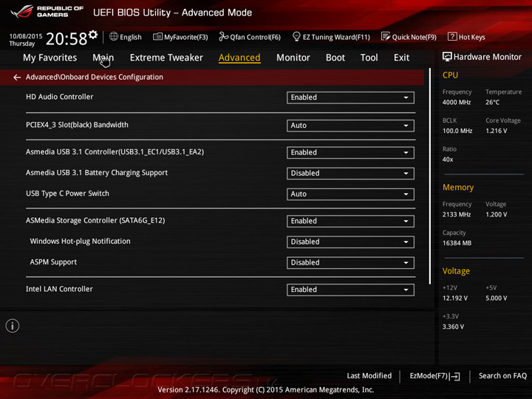Click +3.3V reading 3.360 V

[x=453, y=327]
